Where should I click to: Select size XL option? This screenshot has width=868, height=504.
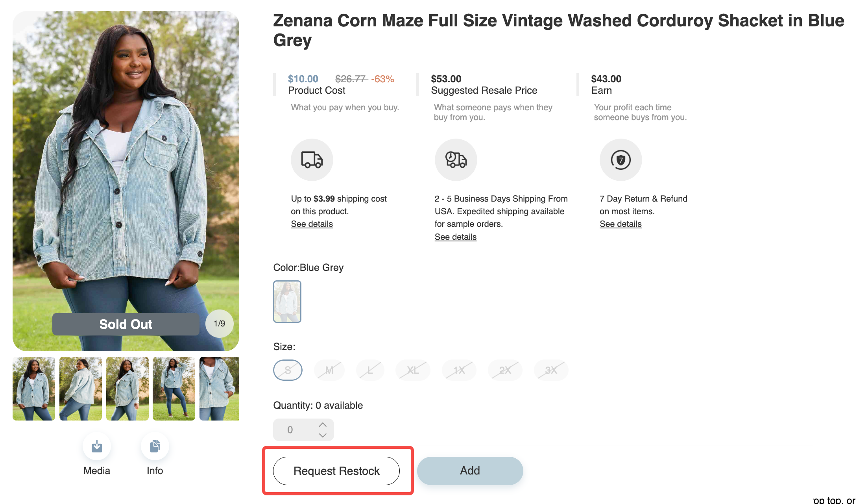[x=413, y=370]
